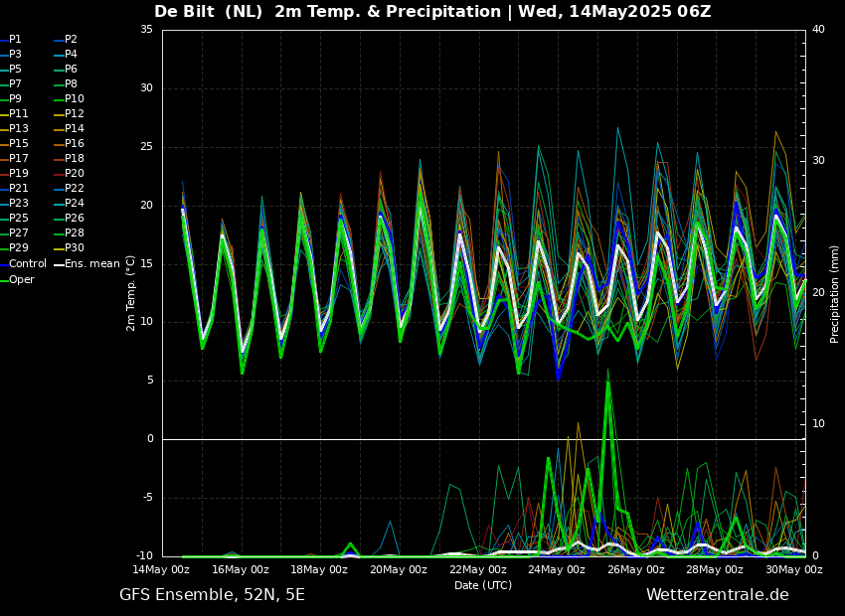Screen dimensions: 845x616
Task: Click the P24 cyan legend line marker
Action: (x=58, y=204)
